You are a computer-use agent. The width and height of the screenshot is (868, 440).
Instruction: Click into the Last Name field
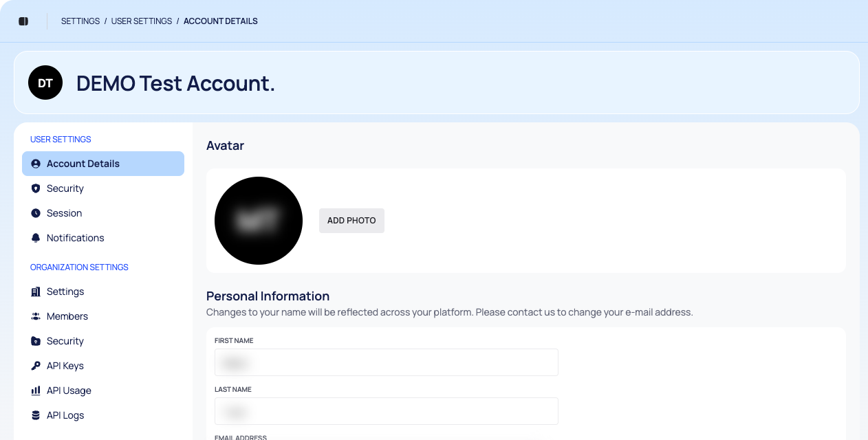point(387,411)
